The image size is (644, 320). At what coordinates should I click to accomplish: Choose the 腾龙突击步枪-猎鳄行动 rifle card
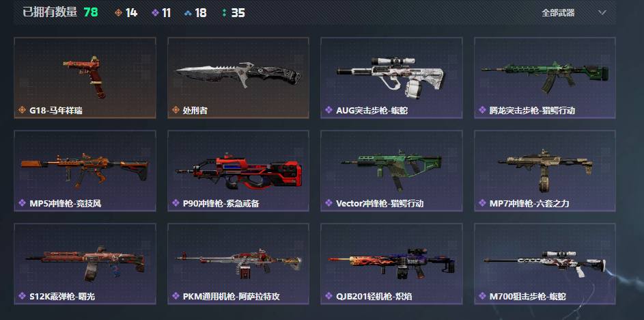tap(545, 78)
